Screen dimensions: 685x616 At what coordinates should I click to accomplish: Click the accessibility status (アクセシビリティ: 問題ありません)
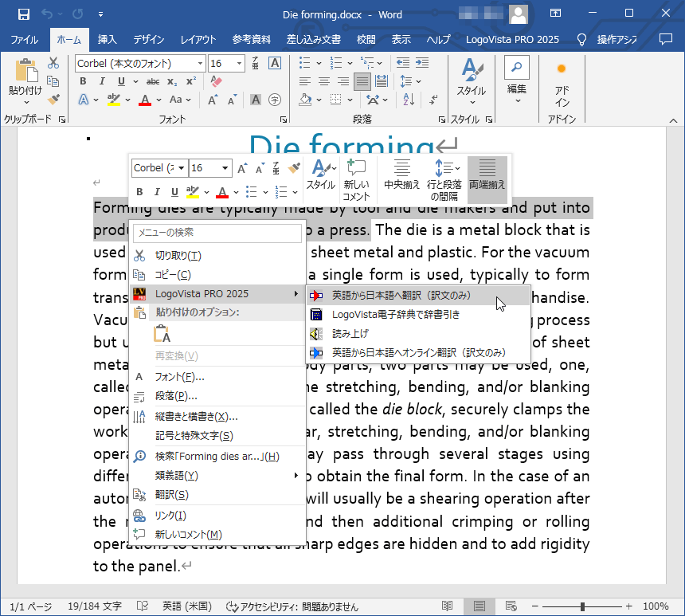292,606
